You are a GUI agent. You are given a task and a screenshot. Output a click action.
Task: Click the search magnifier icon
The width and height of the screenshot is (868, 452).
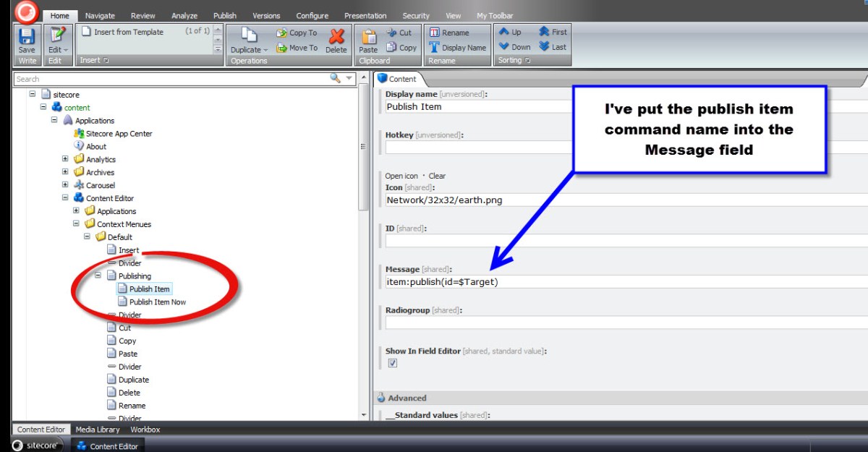click(335, 78)
